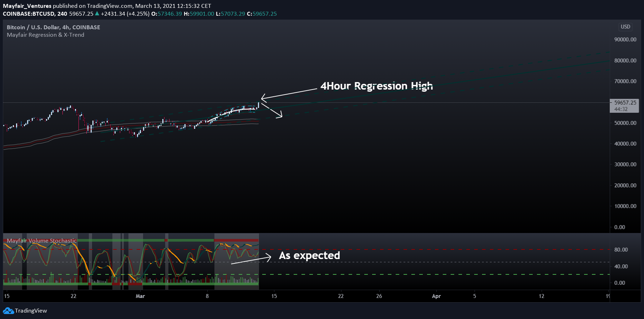
Task: Select the Mayfair Regression & X-Trend indicator label
Action: pos(46,35)
